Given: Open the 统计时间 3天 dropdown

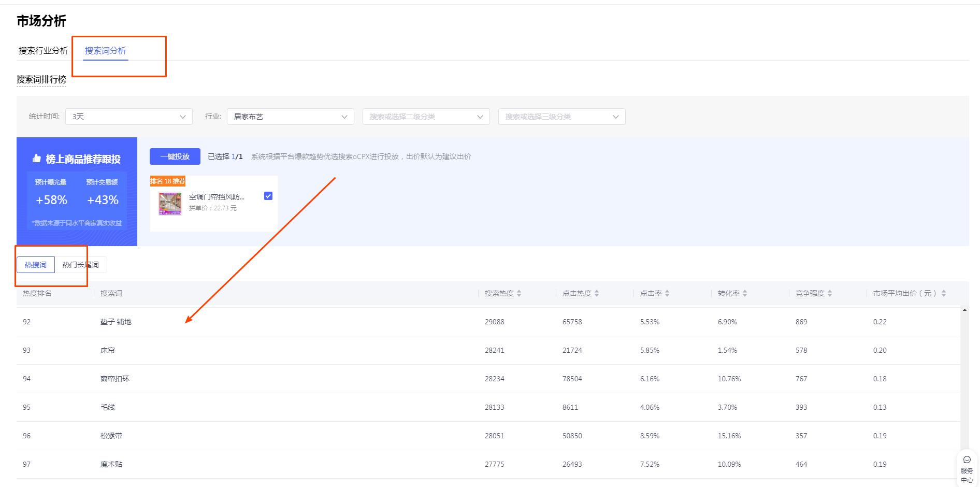Looking at the screenshot, I should pos(128,117).
